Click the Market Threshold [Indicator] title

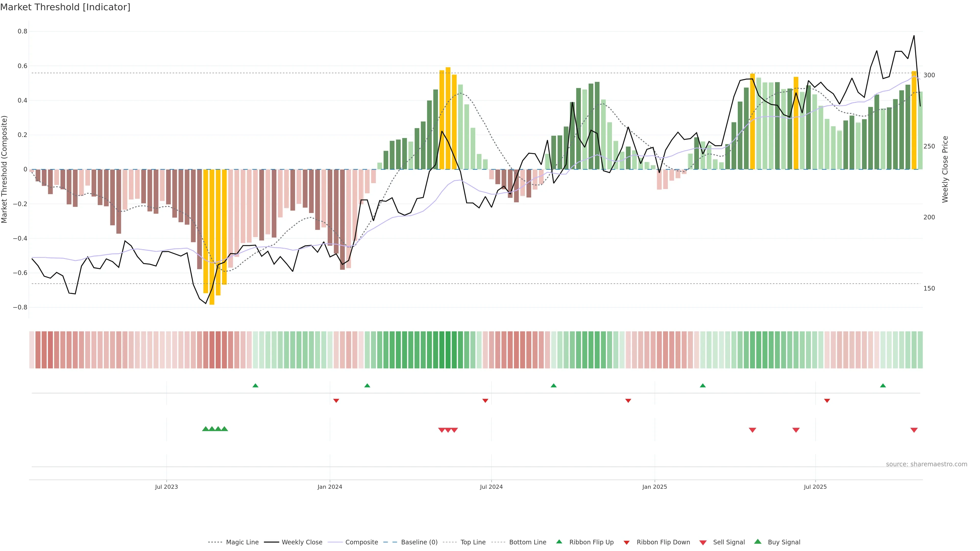click(x=65, y=7)
